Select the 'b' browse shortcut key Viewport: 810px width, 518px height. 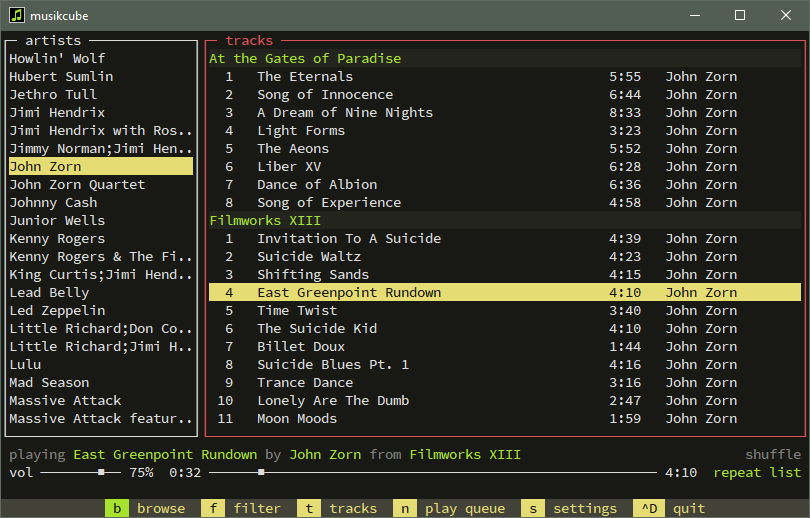point(117,508)
